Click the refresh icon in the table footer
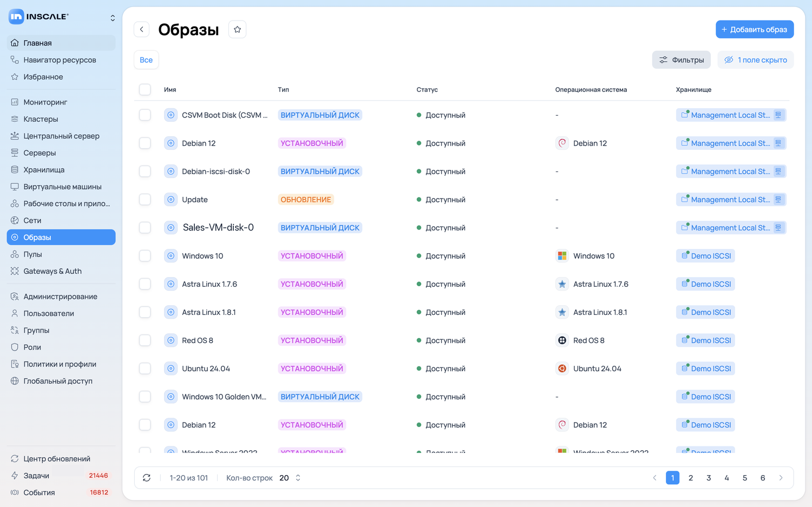This screenshot has height=507, width=812. click(x=147, y=478)
